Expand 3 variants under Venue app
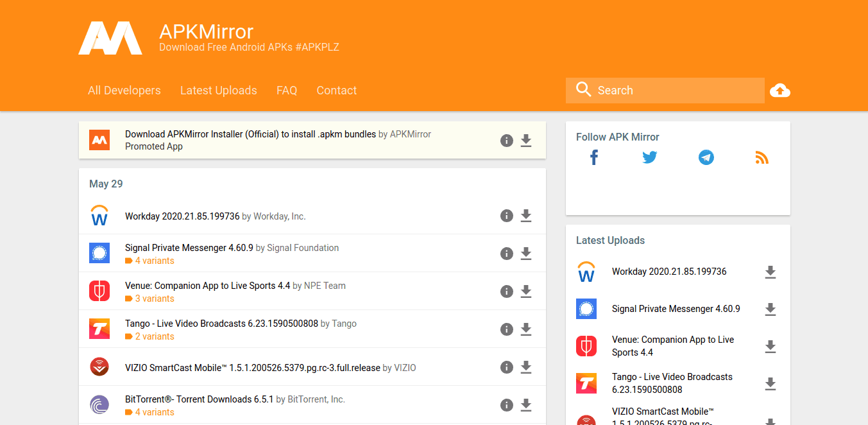Screen dimensions: 868x425 pos(154,299)
